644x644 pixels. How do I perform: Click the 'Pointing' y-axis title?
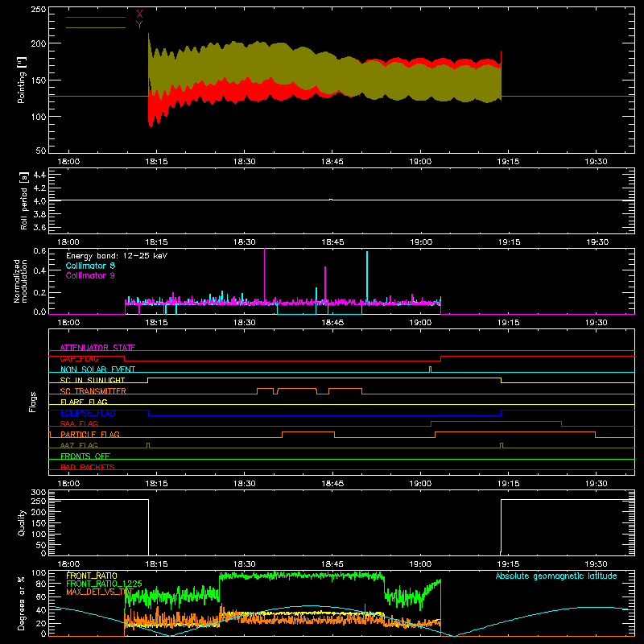[x=22, y=80]
